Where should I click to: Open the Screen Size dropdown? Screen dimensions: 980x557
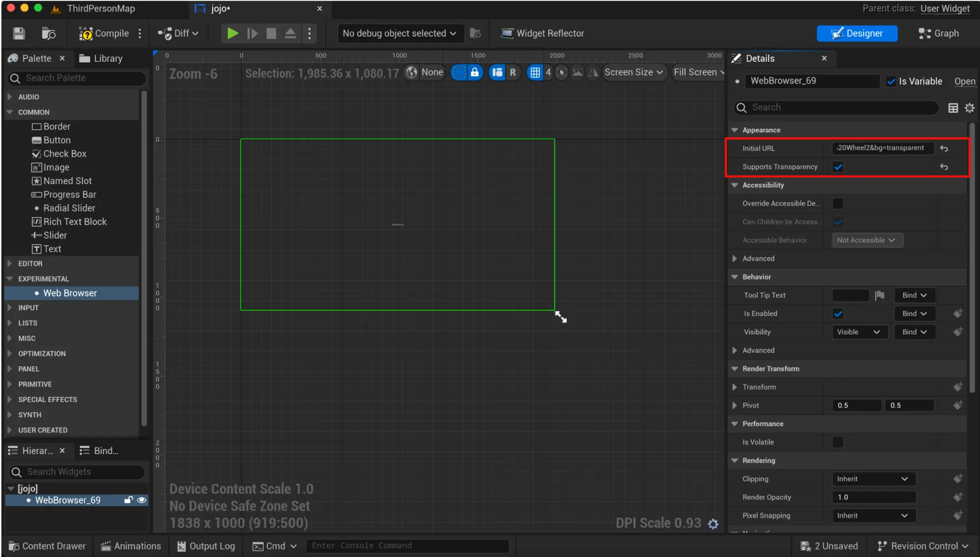click(633, 73)
